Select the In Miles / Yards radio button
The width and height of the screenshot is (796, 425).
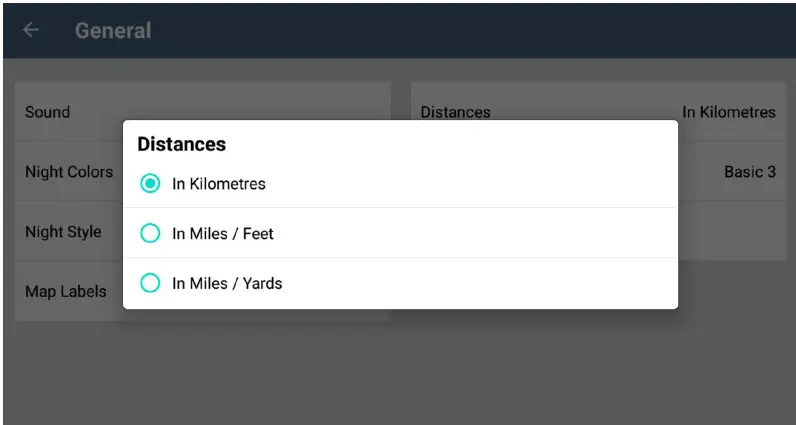150,283
